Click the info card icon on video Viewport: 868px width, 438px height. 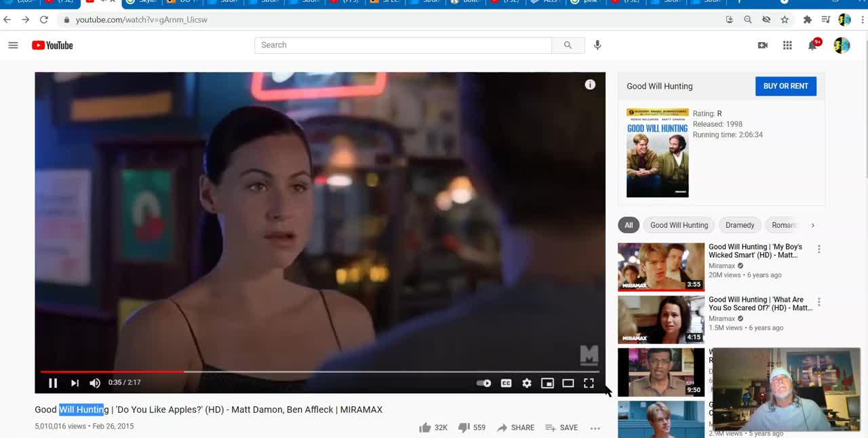coord(590,85)
